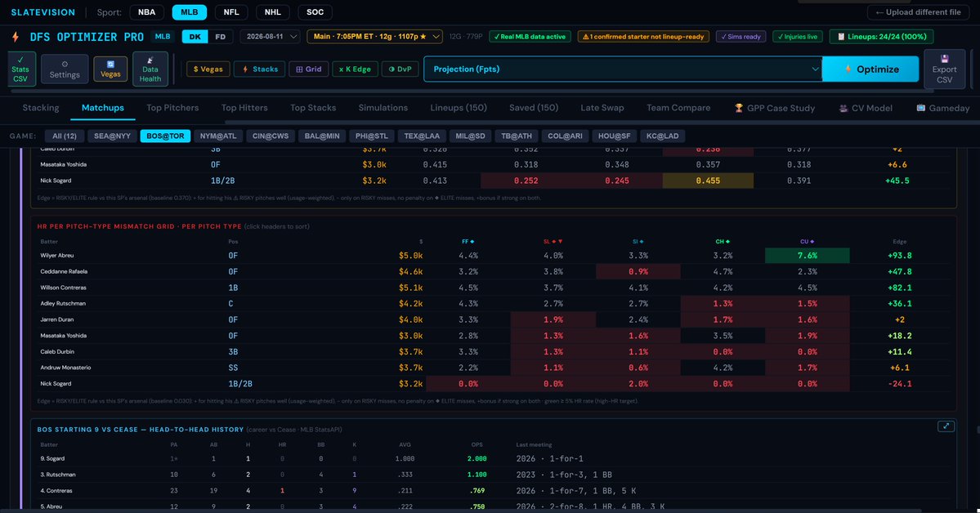Sort grid by the CU column header
The height and width of the screenshot is (513, 980).
[807, 241]
